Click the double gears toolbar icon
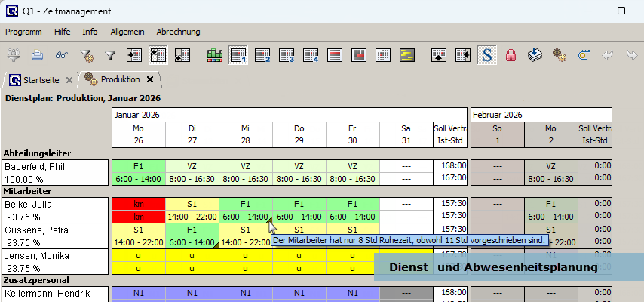The height and width of the screenshot is (302, 644). pos(559,55)
